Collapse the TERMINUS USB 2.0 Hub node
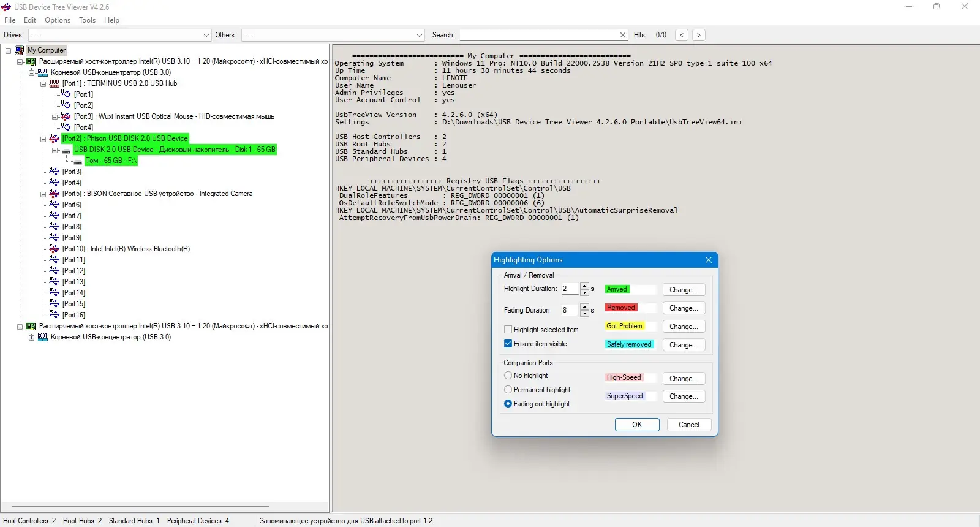This screenshot has width=980, height=527. (x=43, y=84)
